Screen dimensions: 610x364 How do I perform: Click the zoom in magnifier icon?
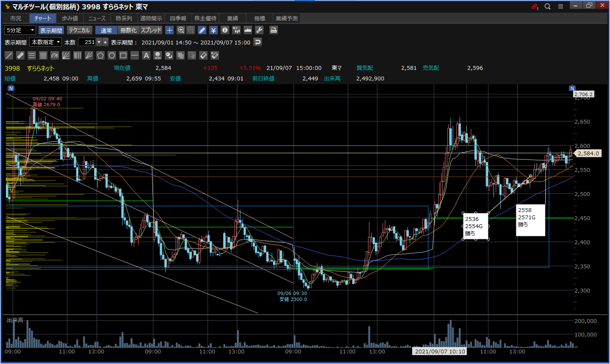181,30
